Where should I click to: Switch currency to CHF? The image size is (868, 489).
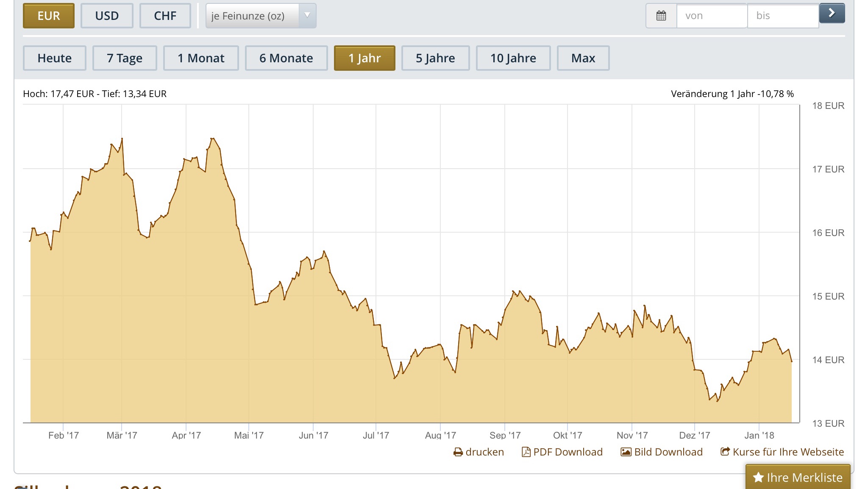[165, 16]
